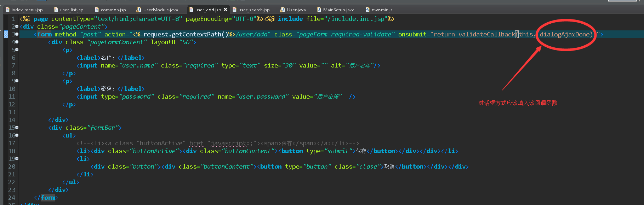Switch to the user_list.jsp tab
This screenshot has height=205, width=644.
pos(72,10)
